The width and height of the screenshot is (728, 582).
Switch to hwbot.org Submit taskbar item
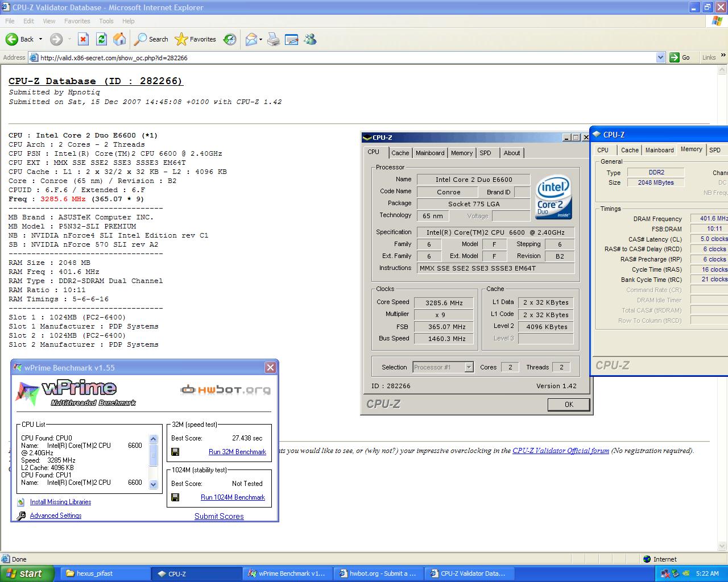pyautogui.click(x=378, y=573)
